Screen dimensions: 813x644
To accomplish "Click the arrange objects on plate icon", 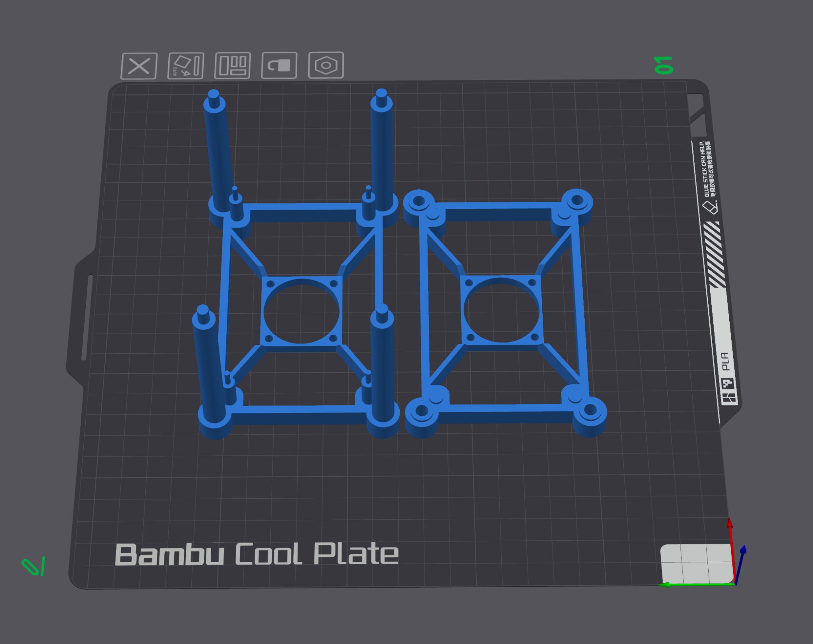I will [x=233, y=65].
